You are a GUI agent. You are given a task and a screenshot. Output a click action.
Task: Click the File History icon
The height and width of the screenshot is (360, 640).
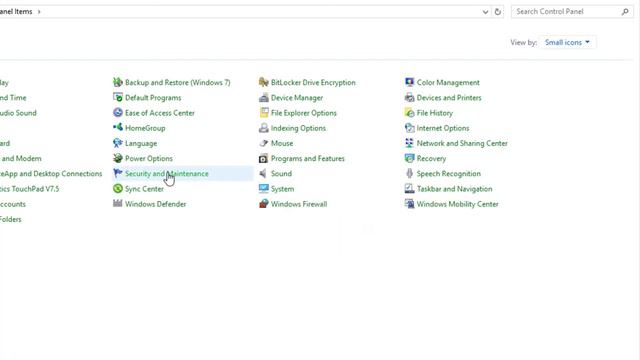coord(409,113)
